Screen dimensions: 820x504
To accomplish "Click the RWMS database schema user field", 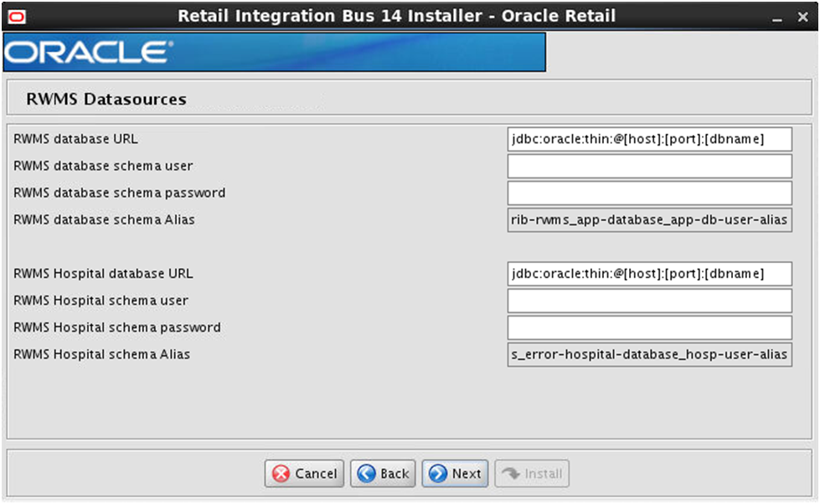I will click(649, 167).
